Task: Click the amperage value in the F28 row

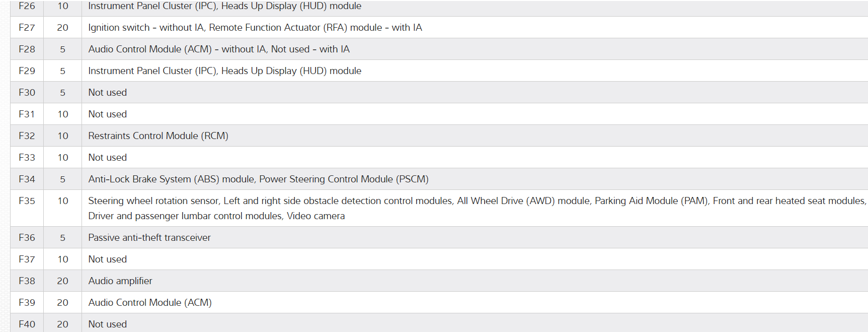Action: click(x=62, y=49)
